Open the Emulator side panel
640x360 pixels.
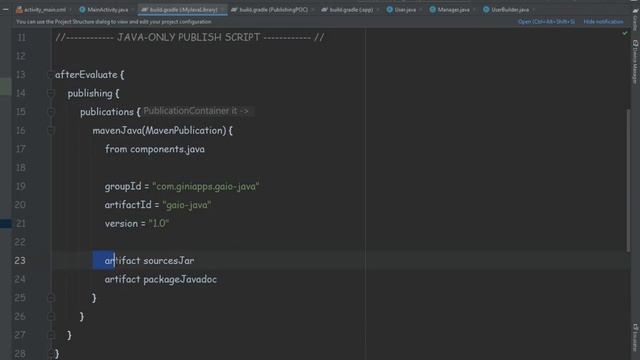pyautogui.click(x=636, y=337)
